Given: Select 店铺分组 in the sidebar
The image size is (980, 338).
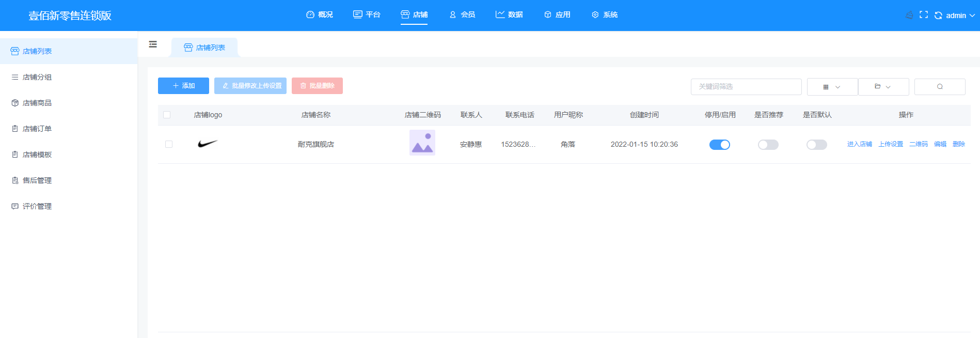Looking at the screenshot, I should coord(69,77).
